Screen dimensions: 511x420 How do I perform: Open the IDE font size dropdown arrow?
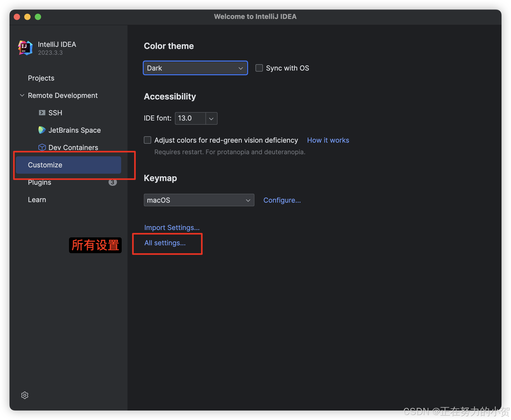(x=211, y=118)
